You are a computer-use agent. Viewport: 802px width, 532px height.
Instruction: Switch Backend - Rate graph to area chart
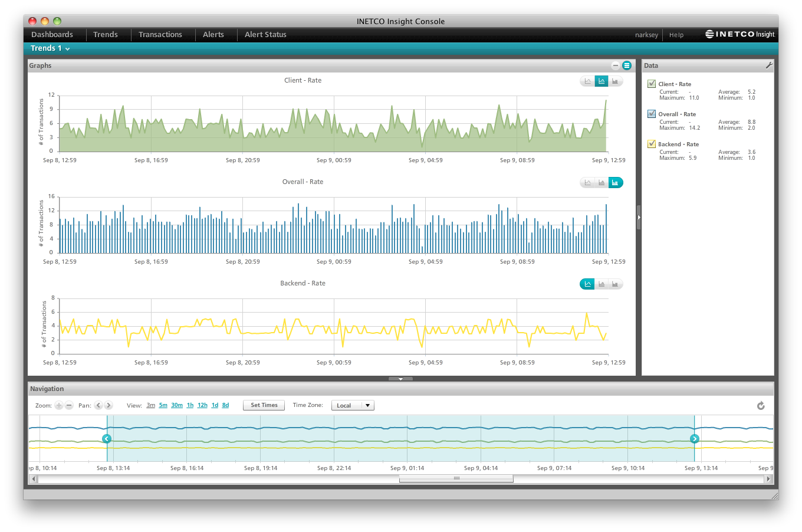click(601, 284)
